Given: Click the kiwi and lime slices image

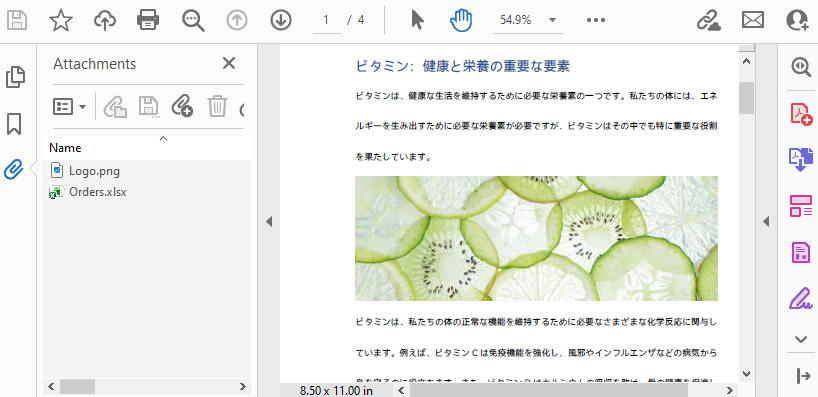Looking at the screenshot, I should tap(536, 238).
